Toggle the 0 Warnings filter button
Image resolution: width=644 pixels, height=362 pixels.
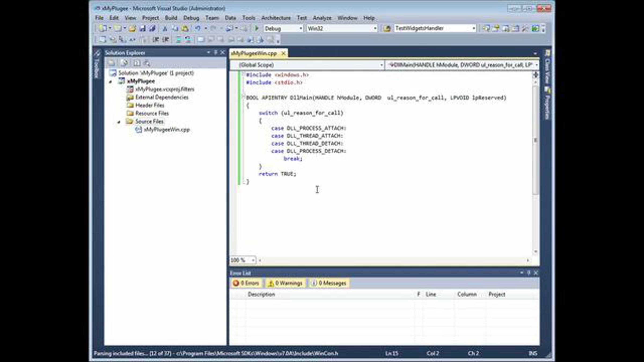286,283
